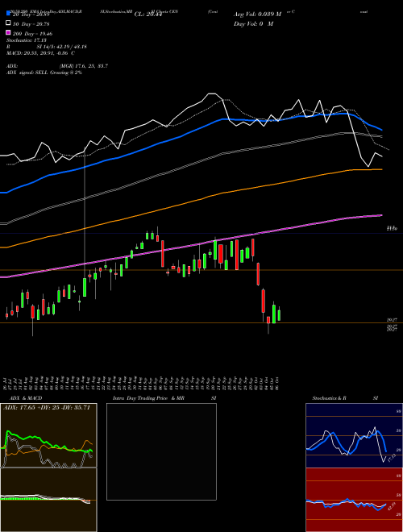Viewport: 403px width, 532px height.
Task: Click the 17.18 value label on the Stochastics chart
Action: click(391, 458)
